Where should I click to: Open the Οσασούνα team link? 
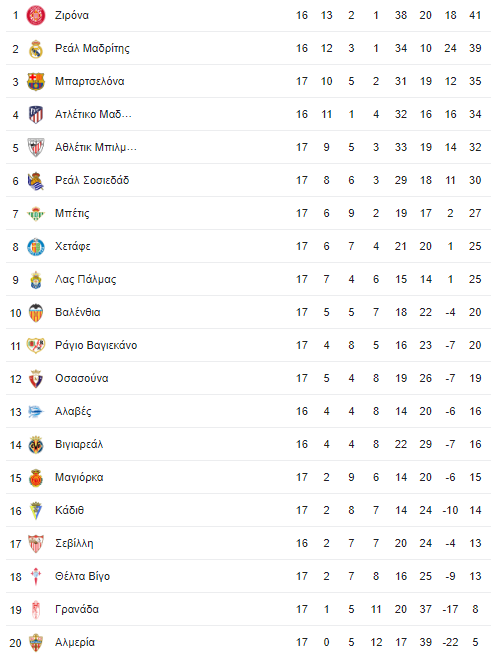click(x=82, y=378)
